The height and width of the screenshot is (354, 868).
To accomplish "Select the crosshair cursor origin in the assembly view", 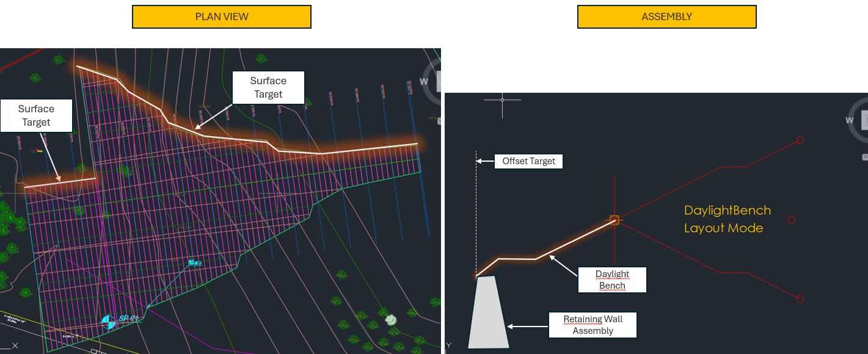I will click(501, 99).
